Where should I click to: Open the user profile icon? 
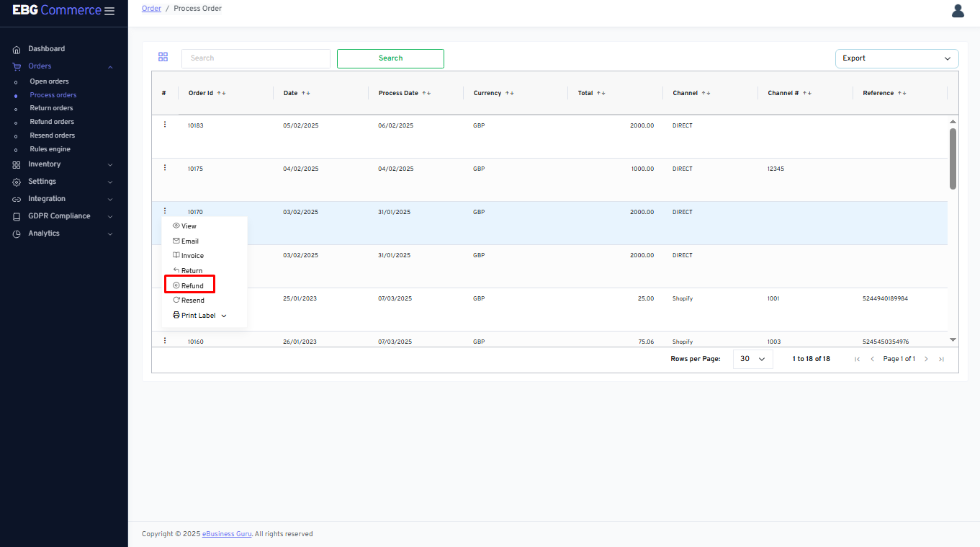coord(958,11)
